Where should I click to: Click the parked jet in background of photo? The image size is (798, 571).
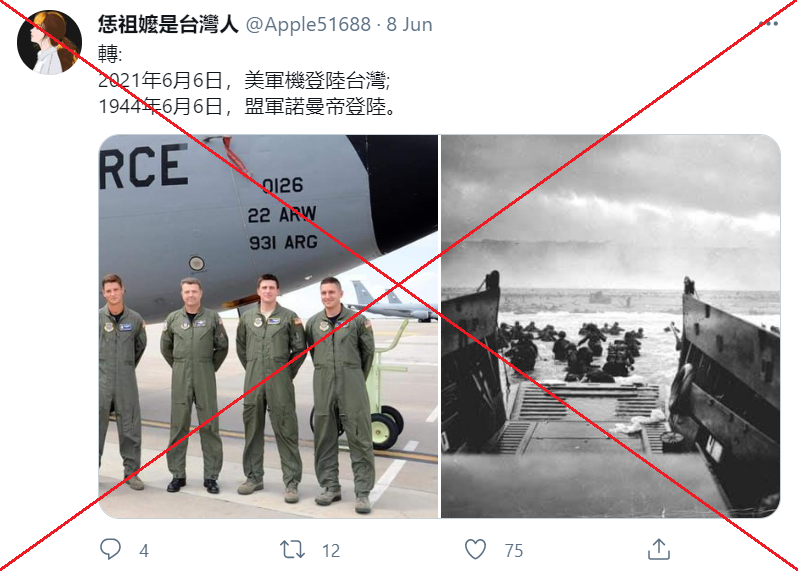point(392,301)
